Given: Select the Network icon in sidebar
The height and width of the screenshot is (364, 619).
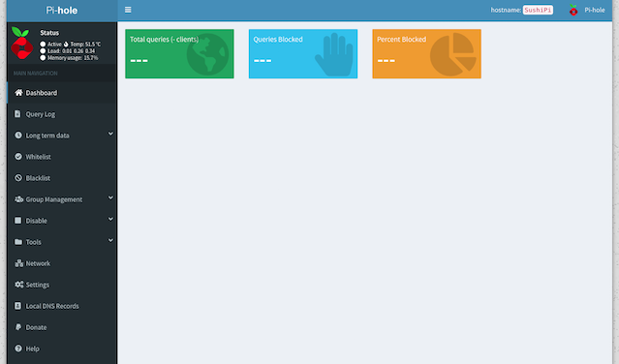Looking at the screenshot, I should click(x=18, y=263).
